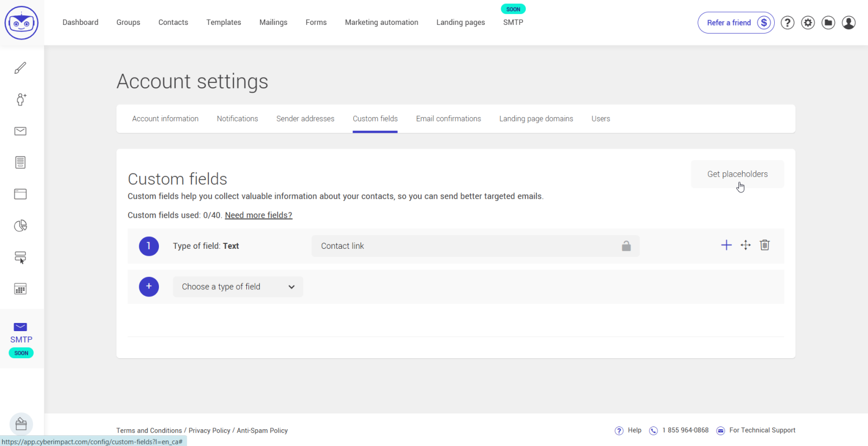
Task: Click the Refer a friend button
Action: pyautogui.click(x=736, y=23)
